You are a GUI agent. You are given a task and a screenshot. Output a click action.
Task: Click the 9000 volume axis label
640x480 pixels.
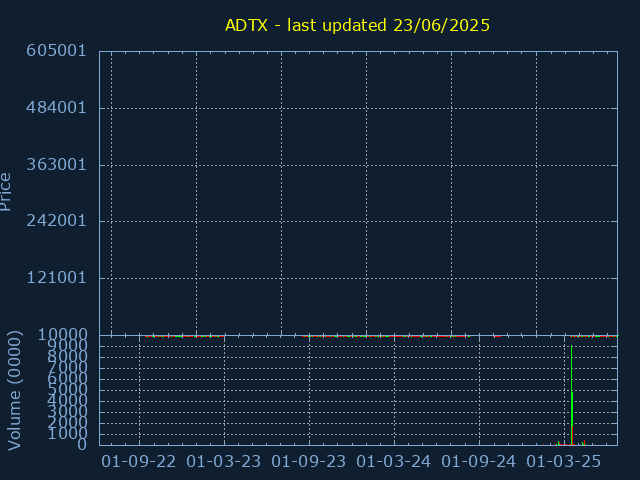pyautogui.click(x=67, y=346)
